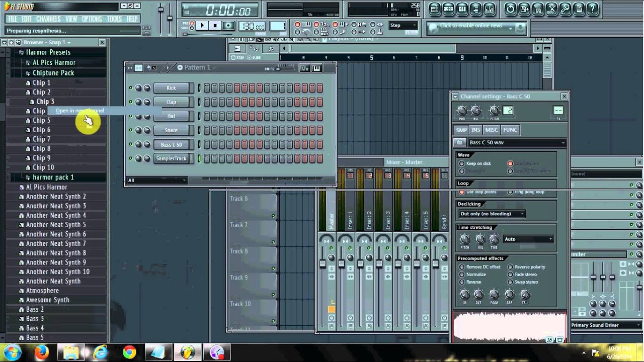Click the download arrow icon in news panel

(521, 28)
